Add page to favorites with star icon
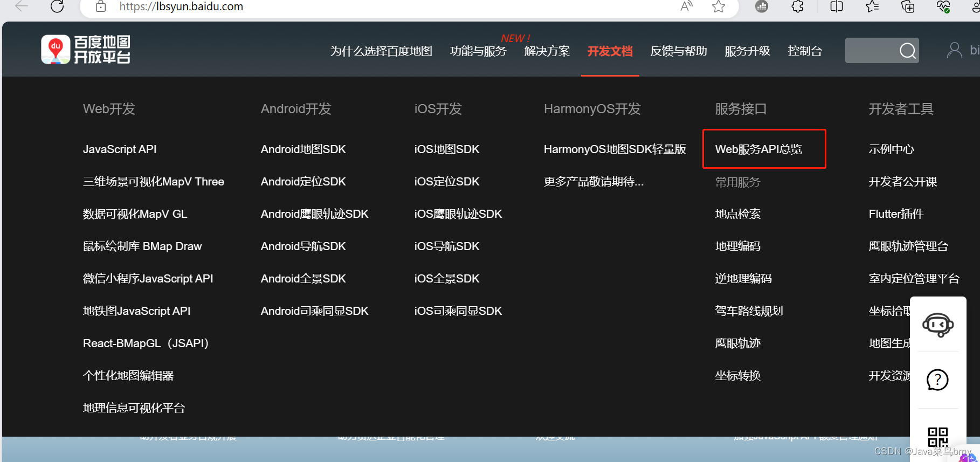Image resolution: width=980 pixels, height=462 pixels. tap(719, 6)
